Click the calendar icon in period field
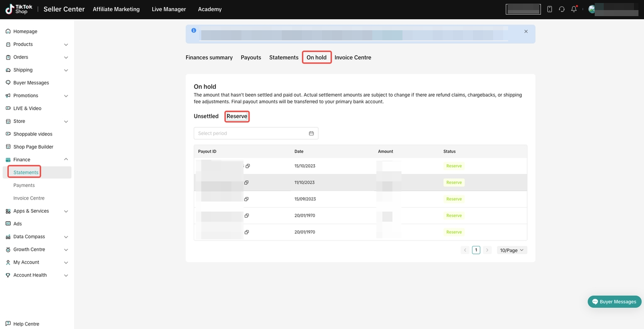This screenshot has height=329, width=644. tap(311, 134)
